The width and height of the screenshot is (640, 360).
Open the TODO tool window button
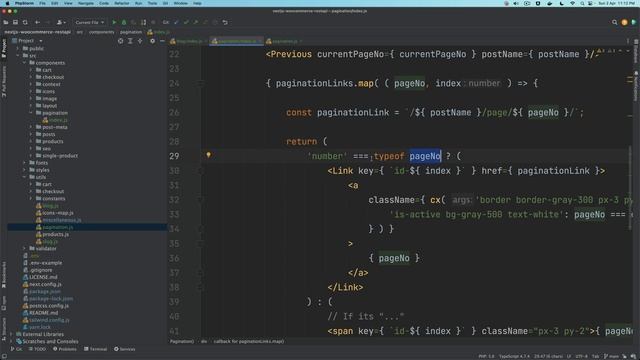click(x=37, y=349)
